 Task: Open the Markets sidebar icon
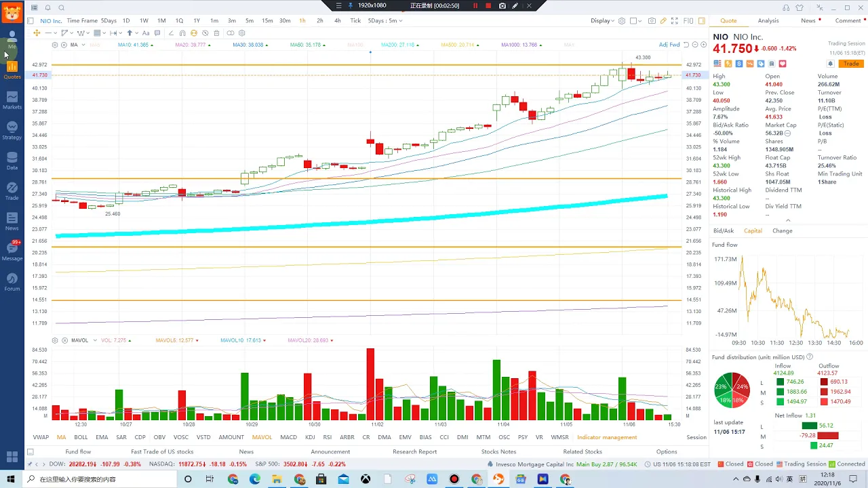pyautogui.click(x=12, y=100)
